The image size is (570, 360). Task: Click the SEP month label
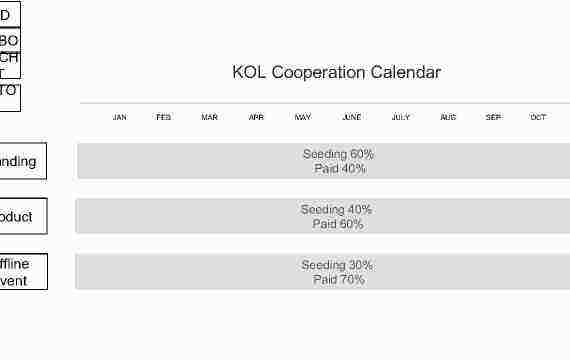[493, 117]
